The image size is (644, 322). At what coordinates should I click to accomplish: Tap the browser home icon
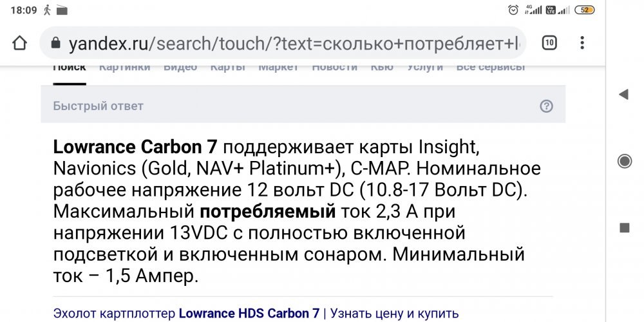pyautogui.click(x=19, y=43)
